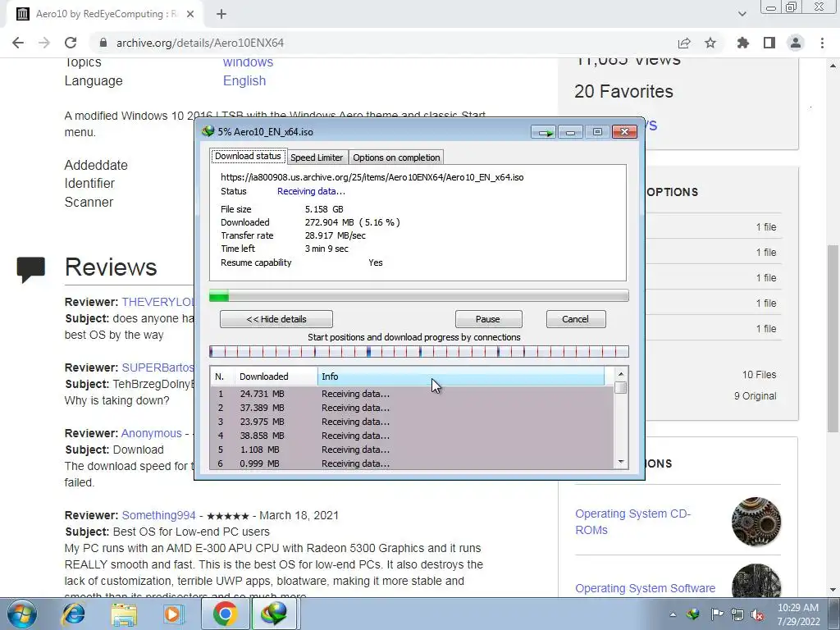The width and height of the screenshot is (840, 630).
Task: Click the share page icon in address bar
Action: 683,43
